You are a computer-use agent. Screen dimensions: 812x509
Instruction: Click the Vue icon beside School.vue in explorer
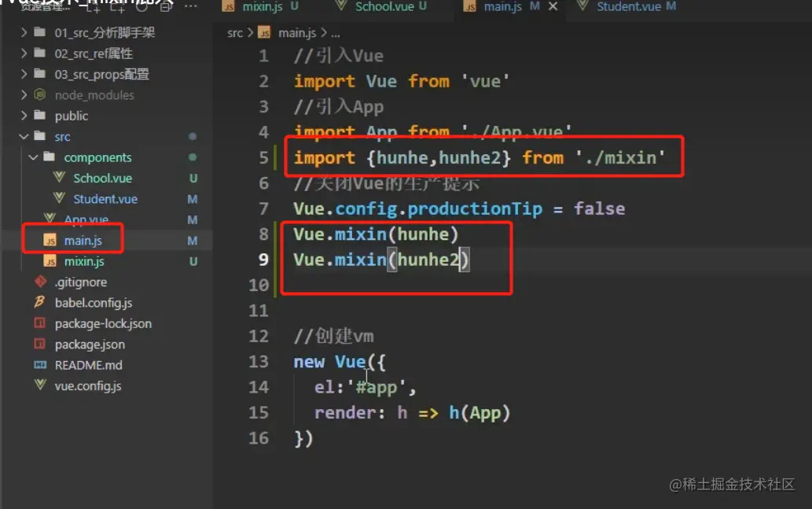pos(59,177)
